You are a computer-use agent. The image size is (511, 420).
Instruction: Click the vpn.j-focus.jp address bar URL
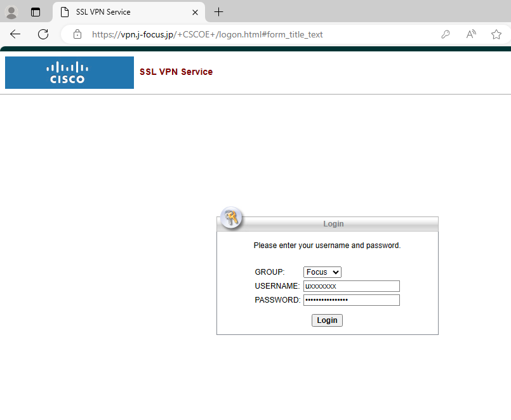(208, 34)
